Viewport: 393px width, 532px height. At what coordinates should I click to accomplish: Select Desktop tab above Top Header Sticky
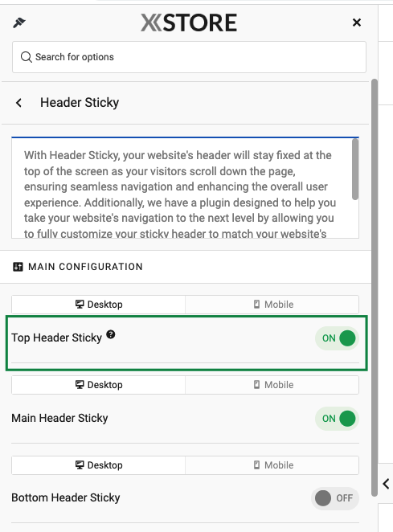[x=98, y=305]
